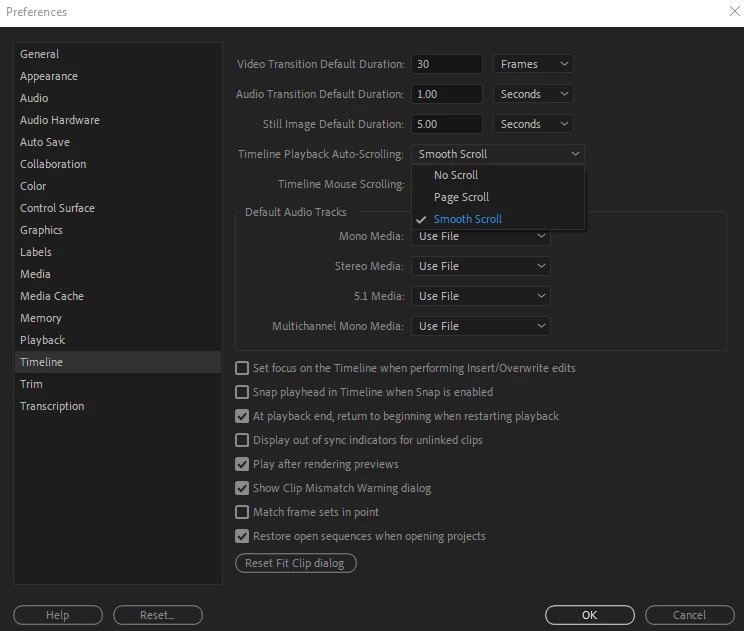
Task: Enable Match frame sets in point
Action: [242, 512]
